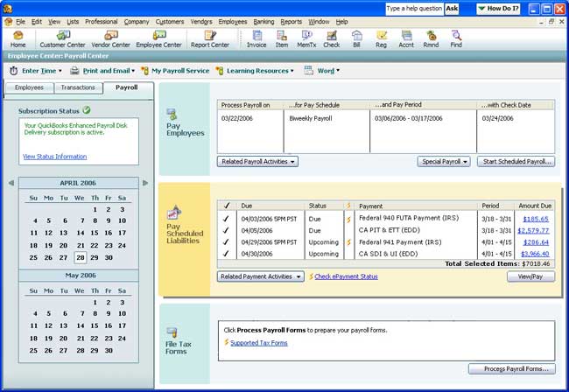Open the Lists menu
Viewport: 569px width, 392px height.
(73, 22)
